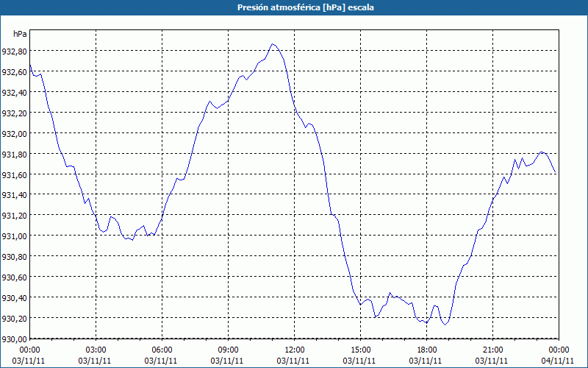The width and height of the screenshot is (588, 368).
Task: Click the 06:00 time axis label
Action: click(162, 350)
